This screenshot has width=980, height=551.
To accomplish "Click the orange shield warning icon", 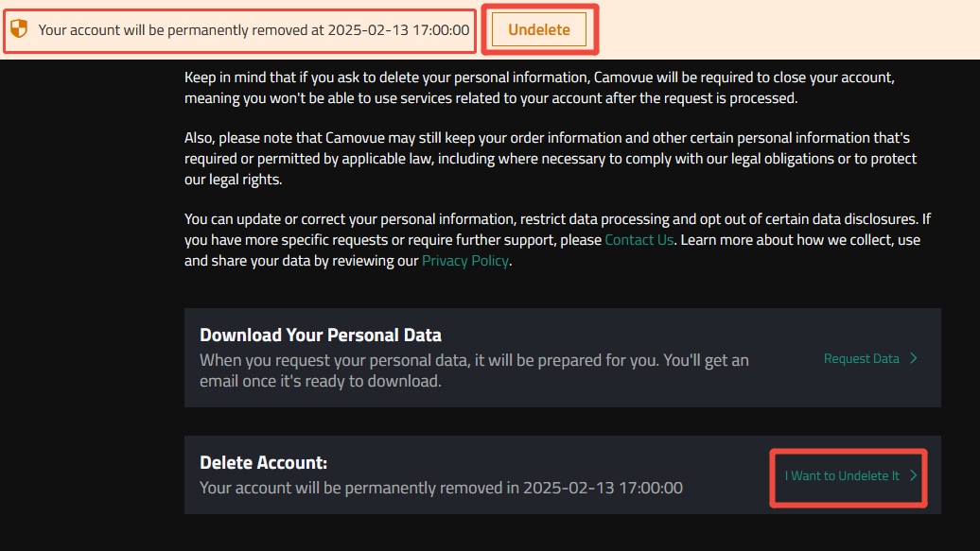I will tap(19, 28).
